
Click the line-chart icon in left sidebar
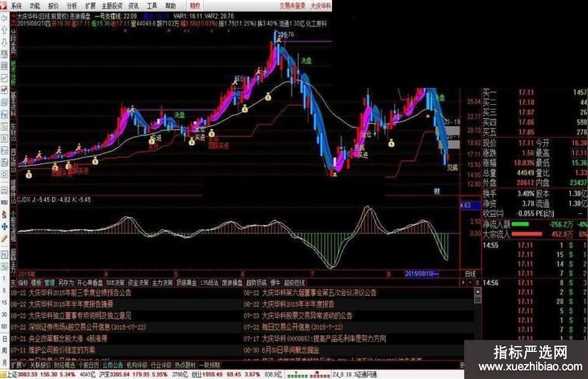click(x=4, y=78)
